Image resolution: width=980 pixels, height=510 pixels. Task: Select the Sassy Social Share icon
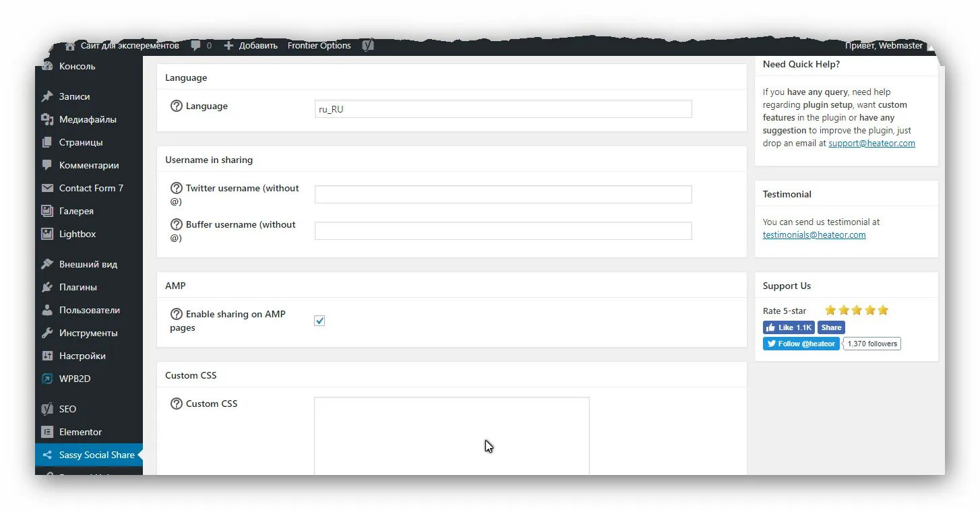tap(47, 455)
